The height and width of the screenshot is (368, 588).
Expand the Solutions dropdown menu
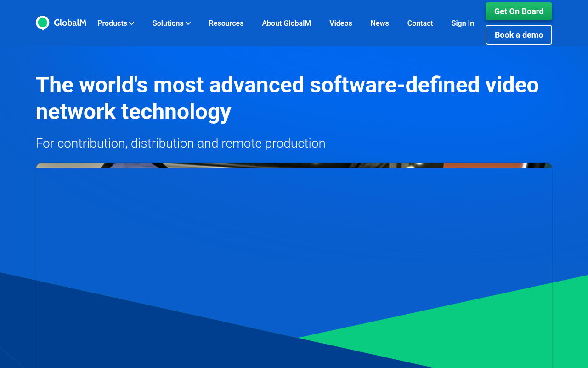coord(171,23)
